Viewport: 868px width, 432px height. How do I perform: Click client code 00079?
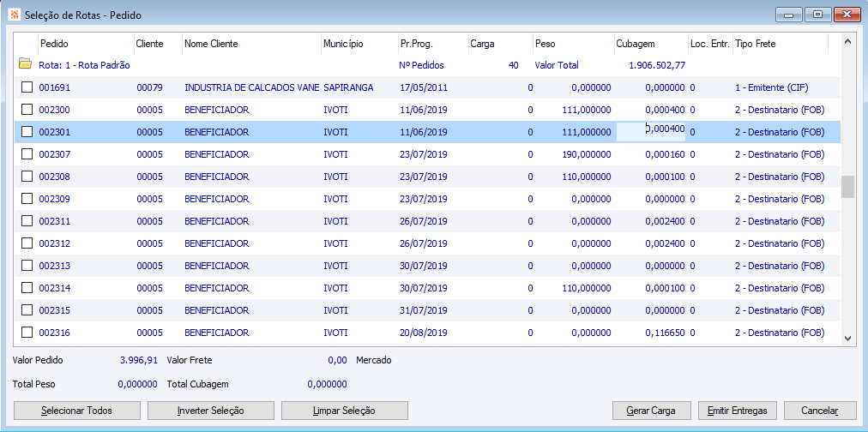(x=149, y=87)
